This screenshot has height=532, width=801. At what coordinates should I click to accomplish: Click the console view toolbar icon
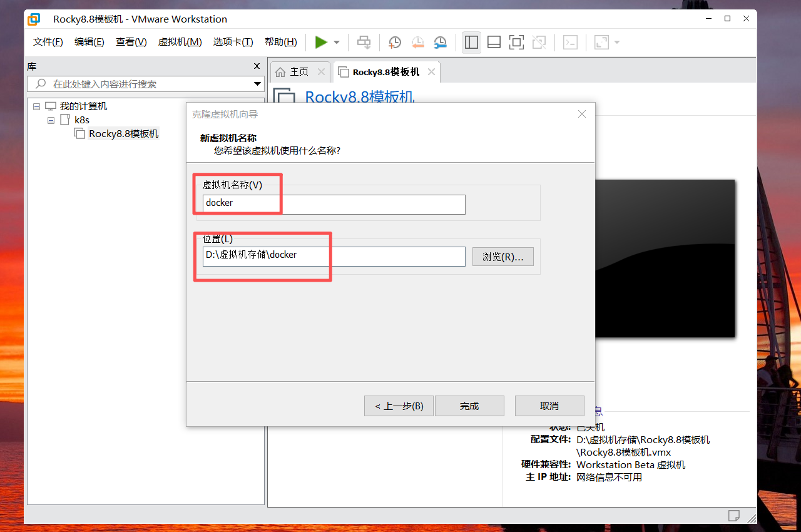click(570, 42)
